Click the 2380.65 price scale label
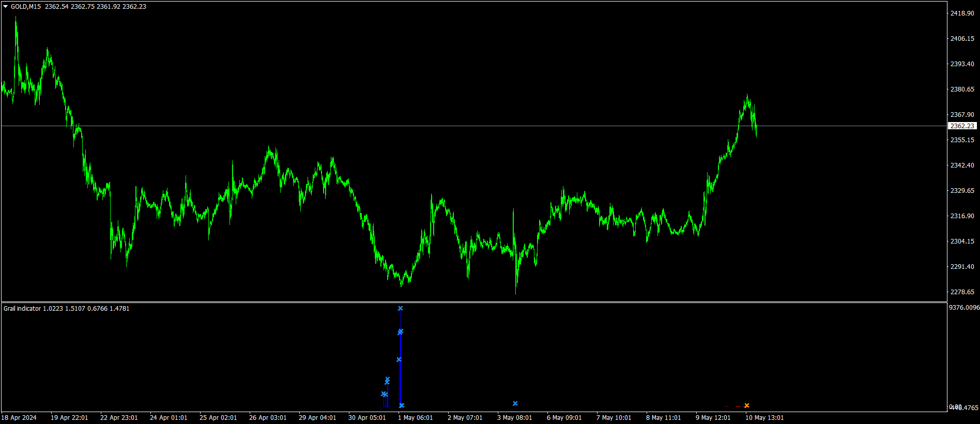The height and width of the screenshot is (424, 980). pos(962,89)
